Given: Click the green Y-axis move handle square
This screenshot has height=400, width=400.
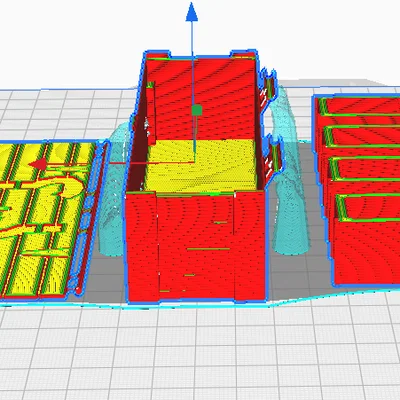Looking at the screenshot, I should [x=197, y=110].
